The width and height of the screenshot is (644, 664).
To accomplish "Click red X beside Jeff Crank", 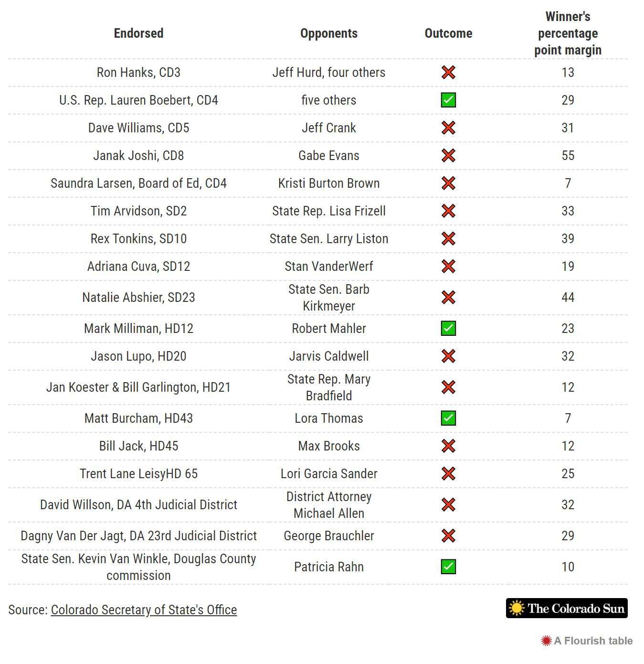I will point(448,128).
